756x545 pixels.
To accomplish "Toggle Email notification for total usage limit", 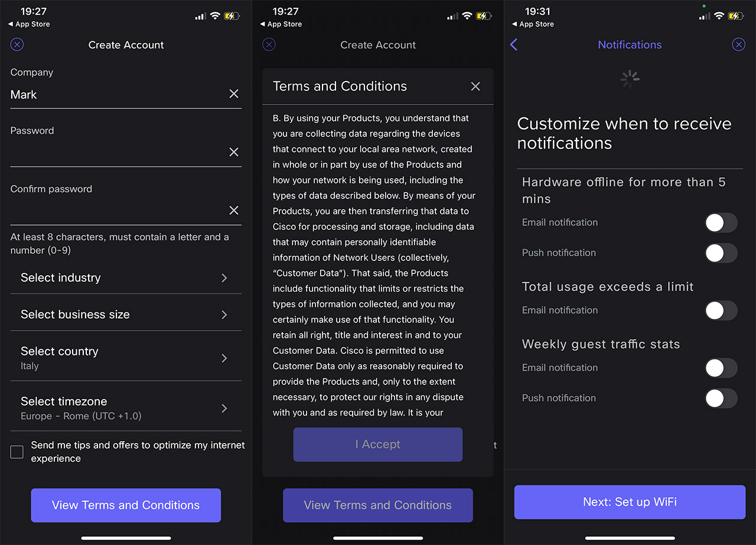I will coord(721,311).
